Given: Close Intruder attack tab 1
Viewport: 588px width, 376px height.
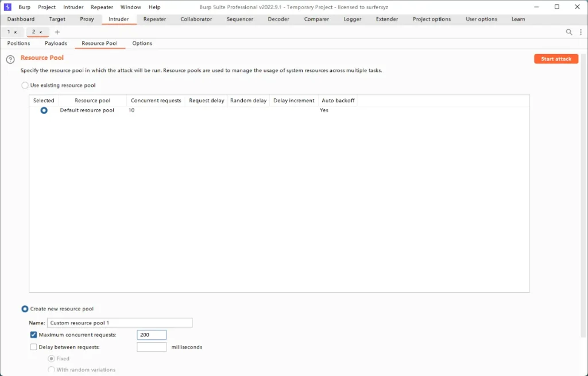Looking at the screenshot, I should coord(16,32).
